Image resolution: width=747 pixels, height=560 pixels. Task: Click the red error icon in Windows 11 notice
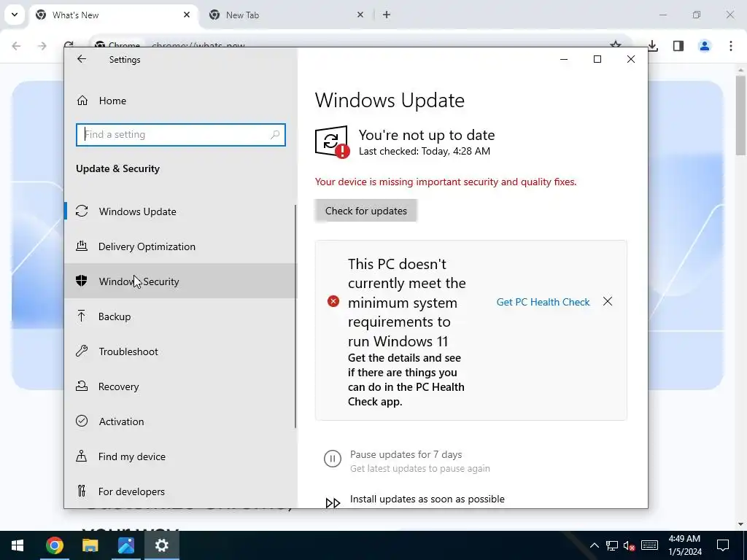(333, 301)
